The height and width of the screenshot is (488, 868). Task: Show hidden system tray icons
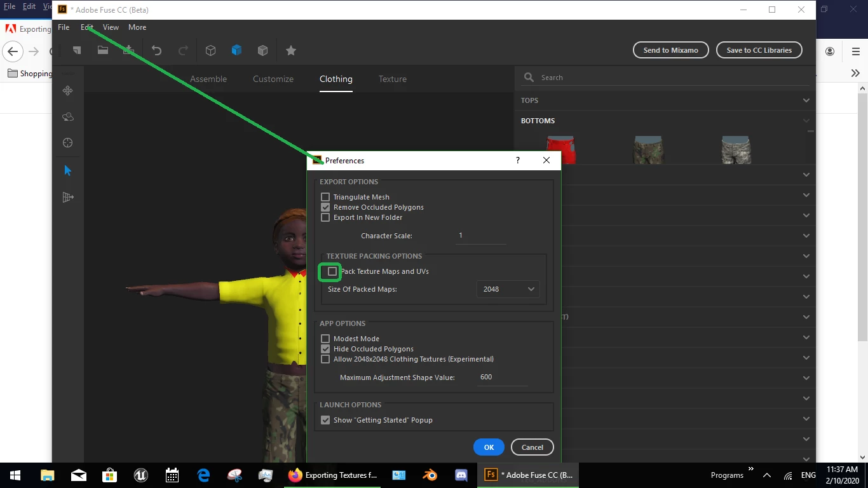tap(767, 475)
